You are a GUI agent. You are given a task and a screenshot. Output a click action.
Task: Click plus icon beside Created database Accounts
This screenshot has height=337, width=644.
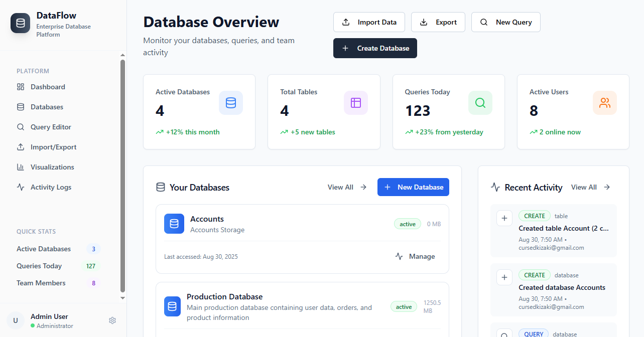pyautogui.click(x=504, y=277)
